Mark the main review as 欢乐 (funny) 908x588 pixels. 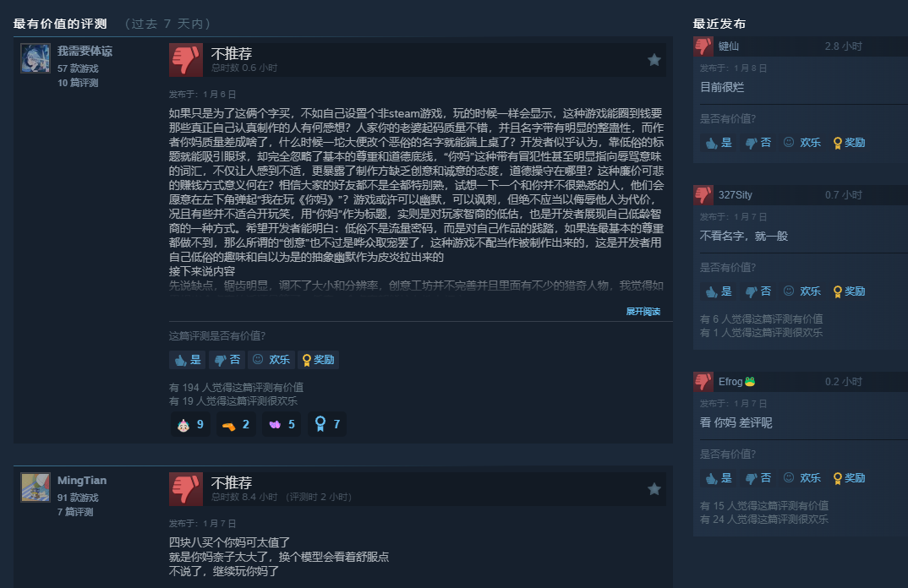coord(271,360)
